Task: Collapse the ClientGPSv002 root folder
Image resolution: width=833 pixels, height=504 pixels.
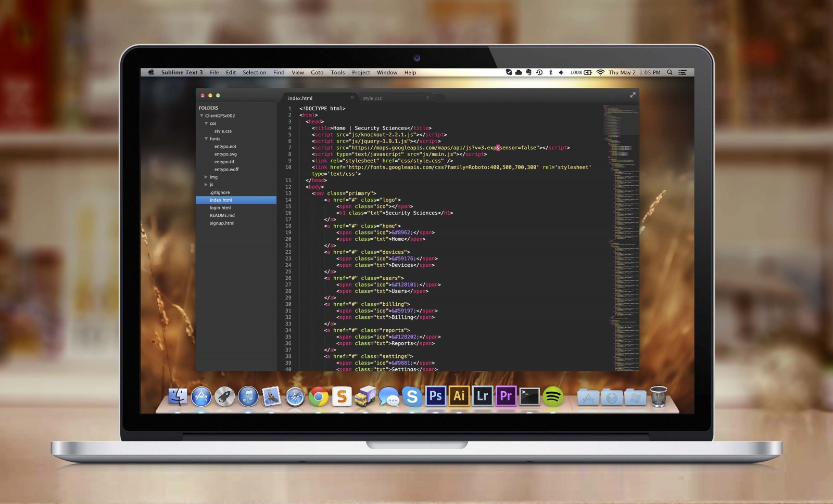Action: 201,115
